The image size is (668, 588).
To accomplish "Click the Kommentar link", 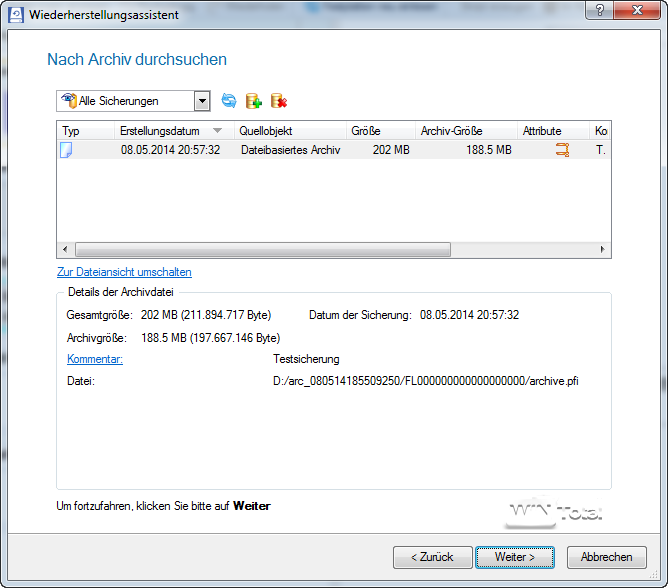I will pyautogui.click(x=95, y=359).
